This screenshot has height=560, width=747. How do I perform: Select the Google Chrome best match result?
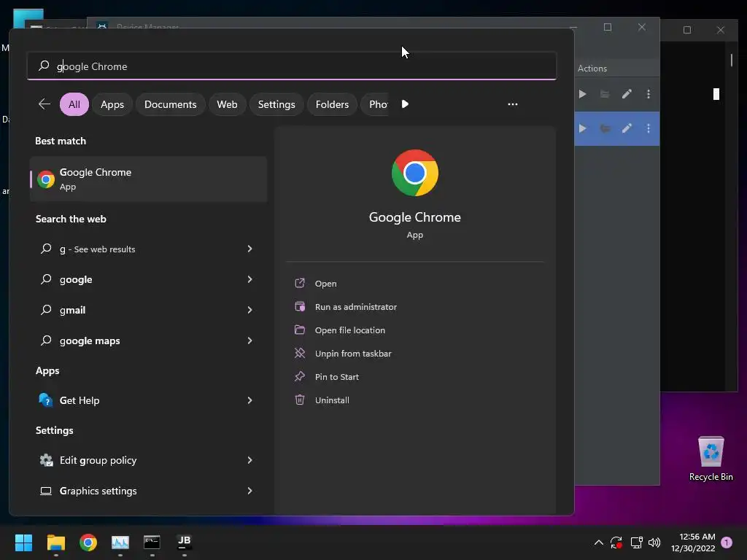point(148,179)
